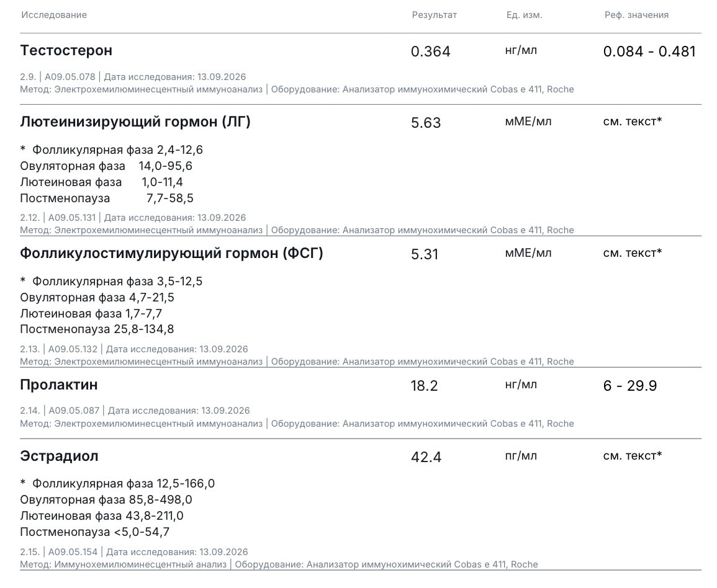
Task: Select the testosterone result value 0.364
Action: pos(430,51)
